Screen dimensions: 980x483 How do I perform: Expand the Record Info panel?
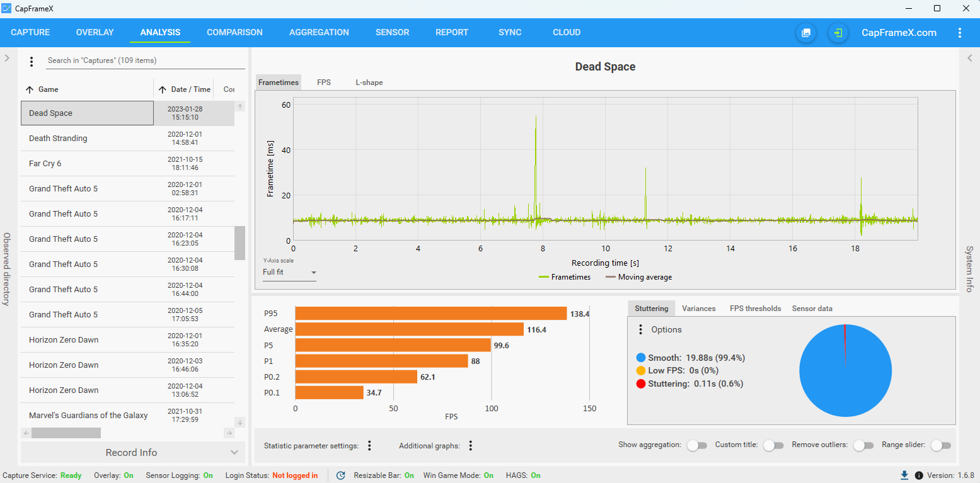pos(132,452)
